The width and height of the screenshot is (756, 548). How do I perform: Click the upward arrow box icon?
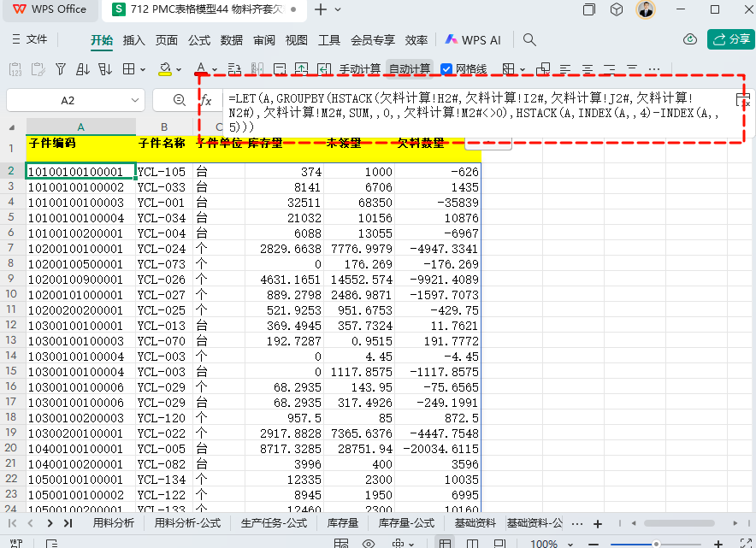pos(301,69)
